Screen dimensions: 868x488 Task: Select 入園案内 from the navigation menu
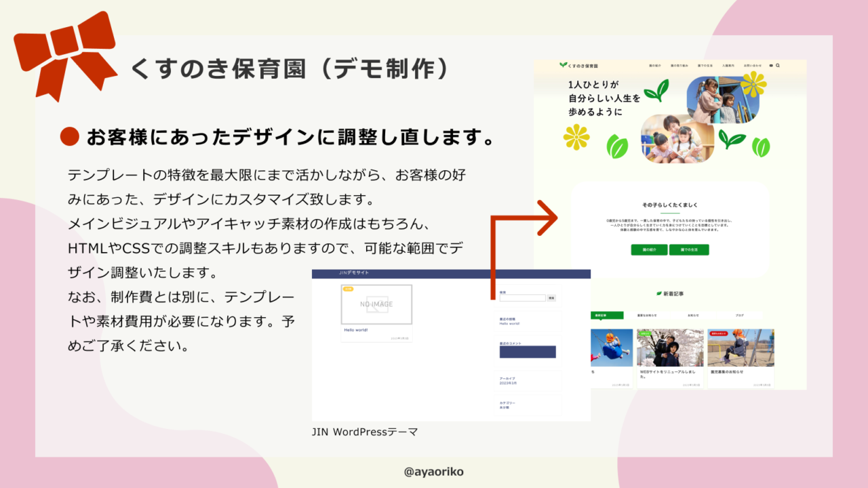pyautogui.click(x=728, y=65)
